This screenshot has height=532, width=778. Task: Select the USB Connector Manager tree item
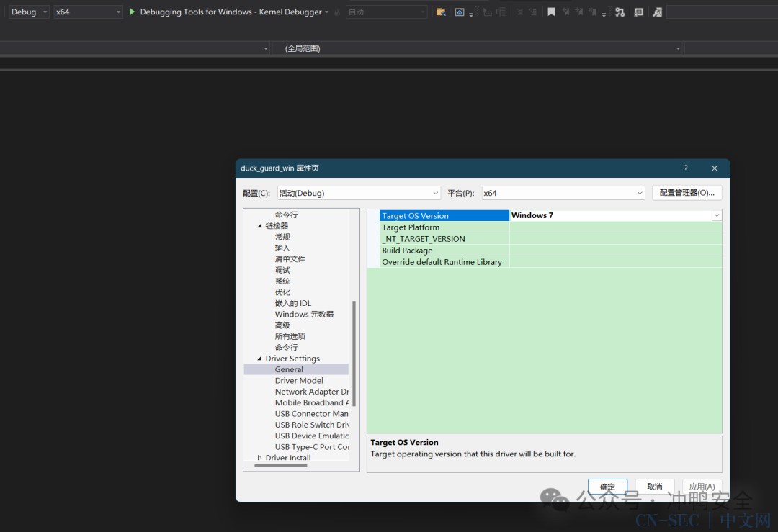point(312,413)
